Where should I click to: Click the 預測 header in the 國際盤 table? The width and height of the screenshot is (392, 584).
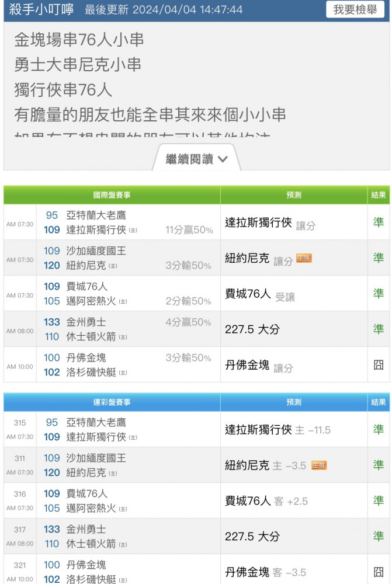pyautogui.click(x=294, y=195)
